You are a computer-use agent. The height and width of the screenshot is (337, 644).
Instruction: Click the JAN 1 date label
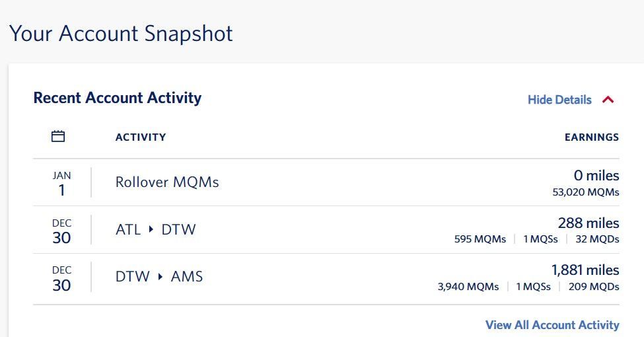61,183
